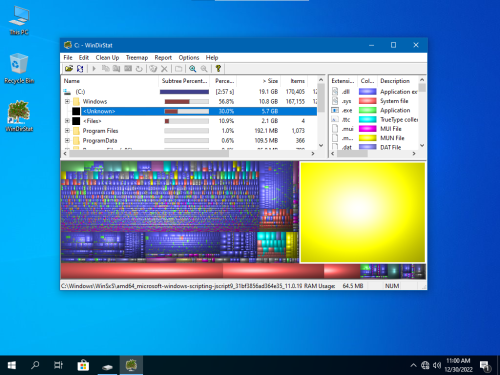Viewport: 500px width, 375px height.
Task: Sort by the Size column header
Action: click(258, 81)
